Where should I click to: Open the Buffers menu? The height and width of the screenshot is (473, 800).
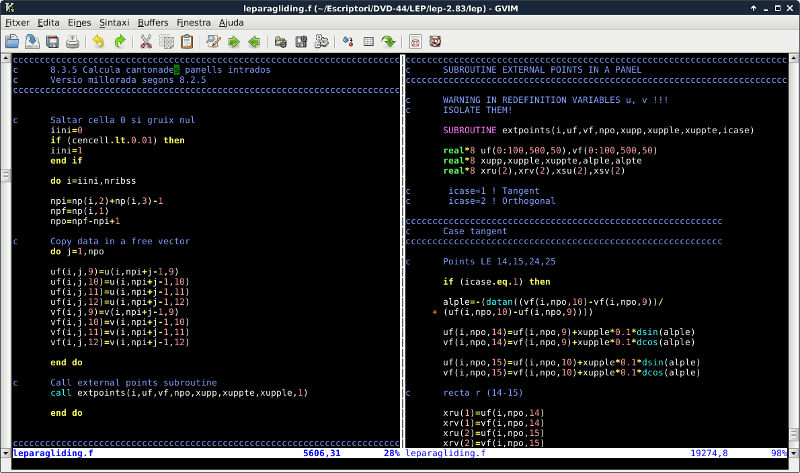(153, 22)
